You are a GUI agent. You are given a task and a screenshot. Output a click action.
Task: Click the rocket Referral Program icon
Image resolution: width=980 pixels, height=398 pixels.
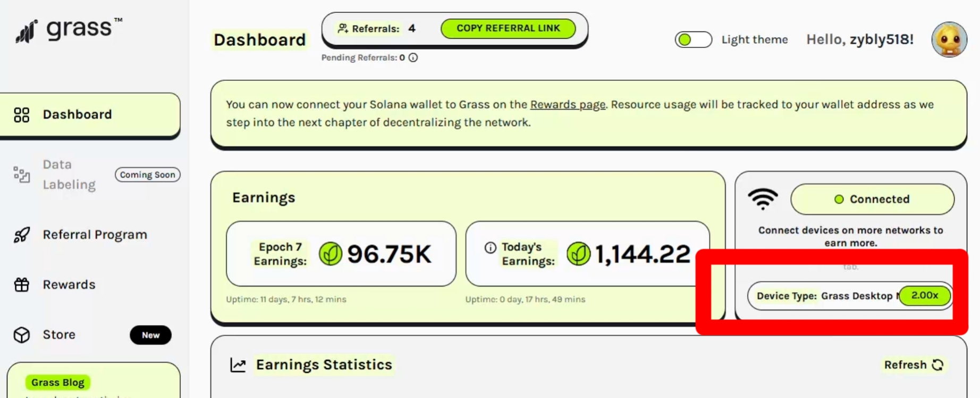[x=22, y=235]
